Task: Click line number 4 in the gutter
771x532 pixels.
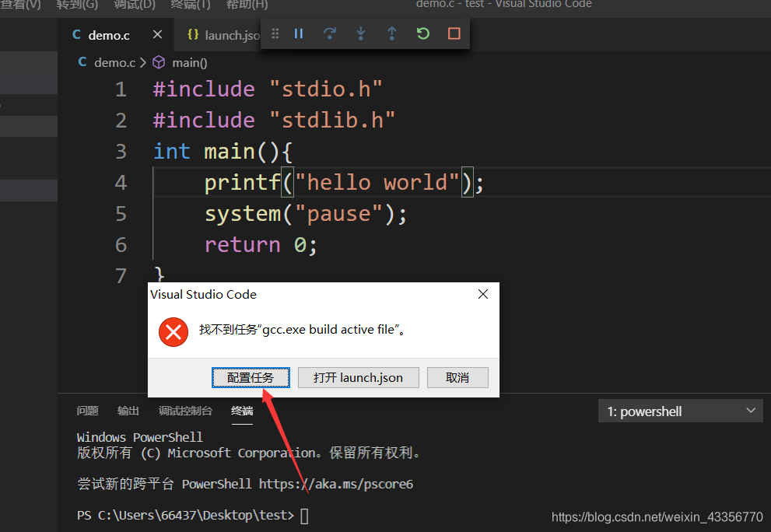Action: 121,183
